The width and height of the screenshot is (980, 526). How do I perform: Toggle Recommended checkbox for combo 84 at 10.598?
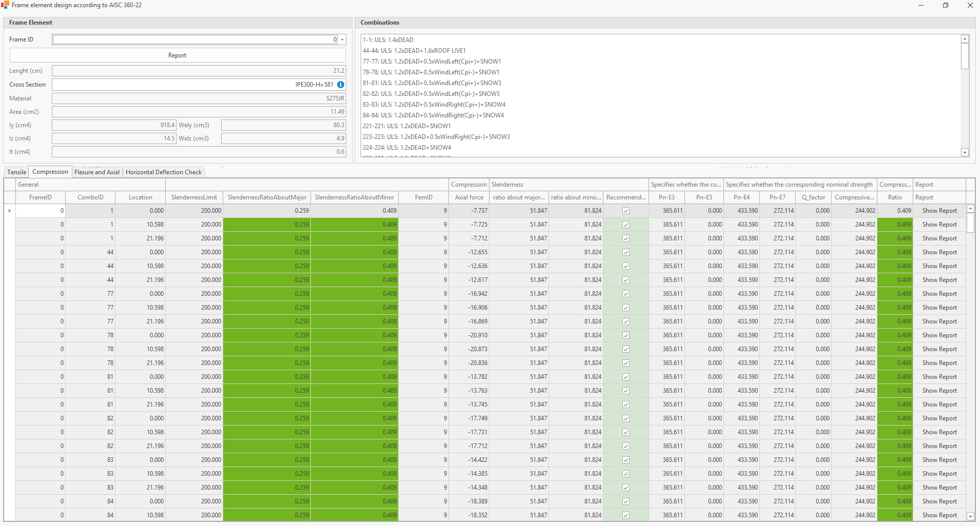click(625, 515)
